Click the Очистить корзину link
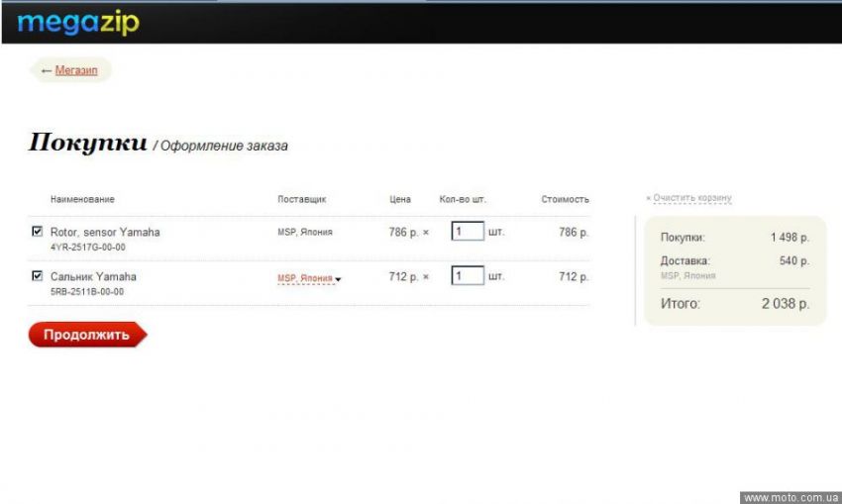The image size is (842, 504). 691,198
